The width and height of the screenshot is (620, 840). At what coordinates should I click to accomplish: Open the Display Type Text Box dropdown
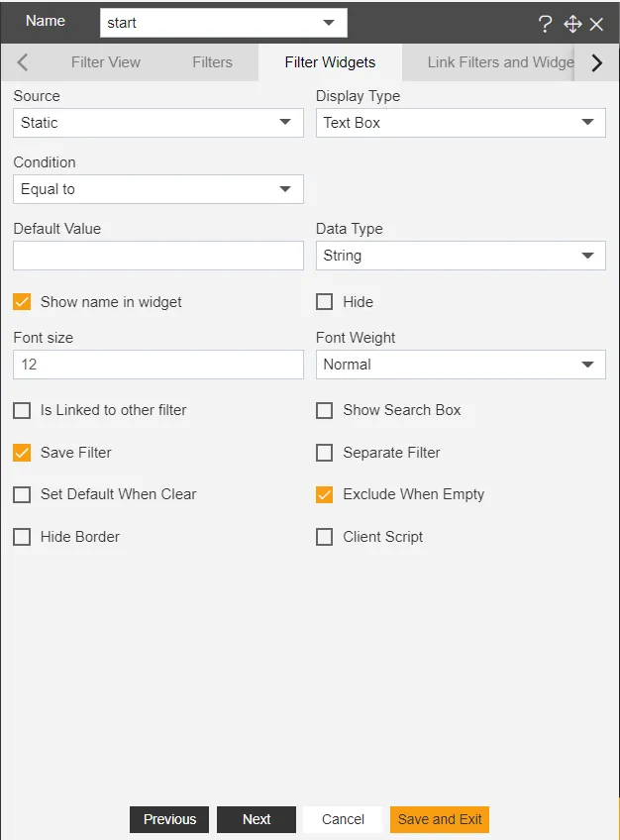pos(461,123)
